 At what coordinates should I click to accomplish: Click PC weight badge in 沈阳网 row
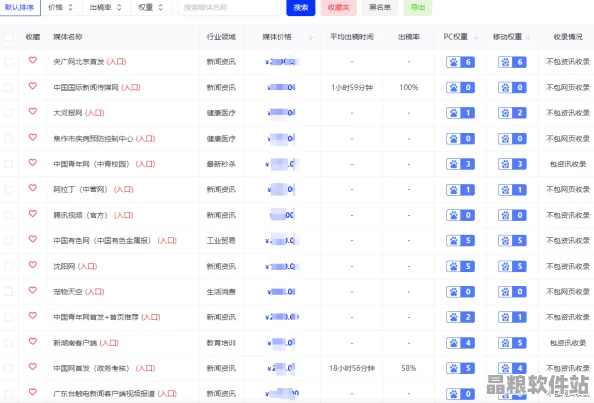click(x=460, y=266)
